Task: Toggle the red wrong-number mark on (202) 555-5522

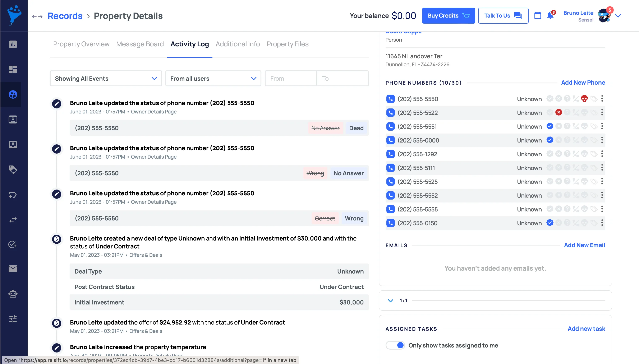Action: click(x=558, y=112)
